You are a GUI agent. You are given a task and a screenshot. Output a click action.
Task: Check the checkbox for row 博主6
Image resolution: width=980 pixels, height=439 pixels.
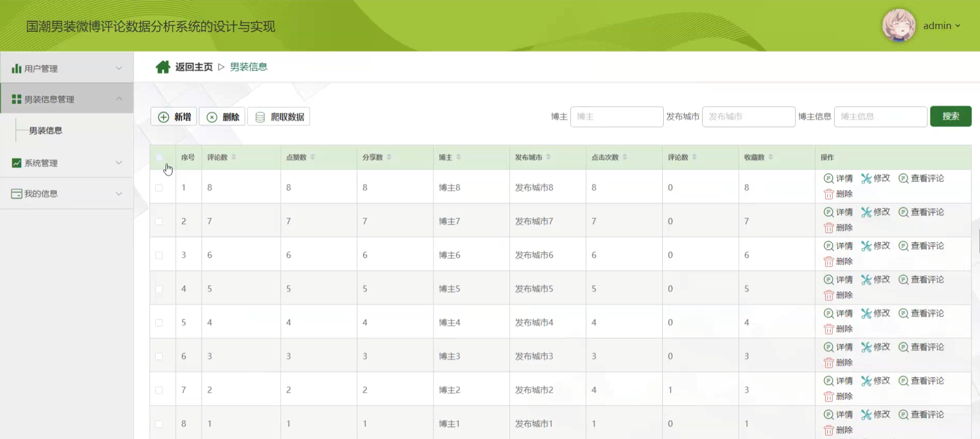point(159,255)
